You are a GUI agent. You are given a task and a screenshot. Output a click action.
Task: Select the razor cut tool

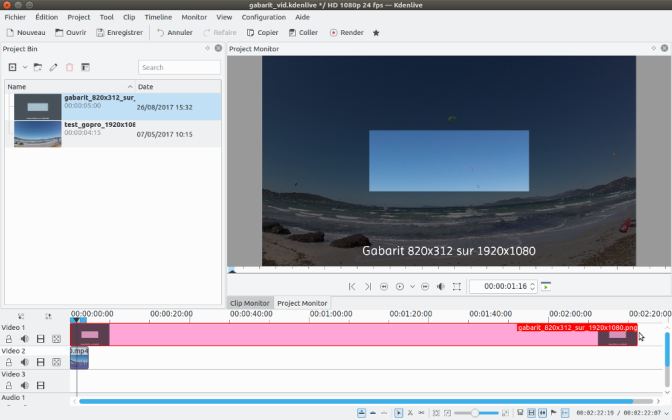click(x=410, y=413)
